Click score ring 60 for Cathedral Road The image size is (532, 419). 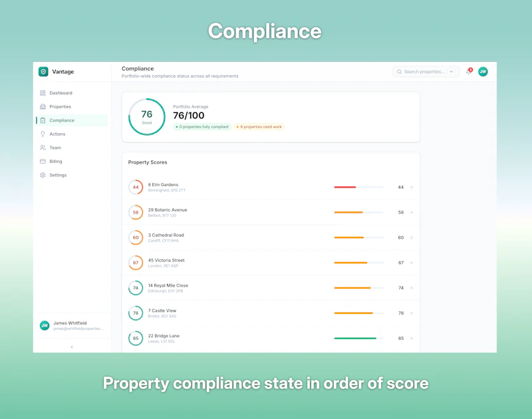(x=136, y=237)
